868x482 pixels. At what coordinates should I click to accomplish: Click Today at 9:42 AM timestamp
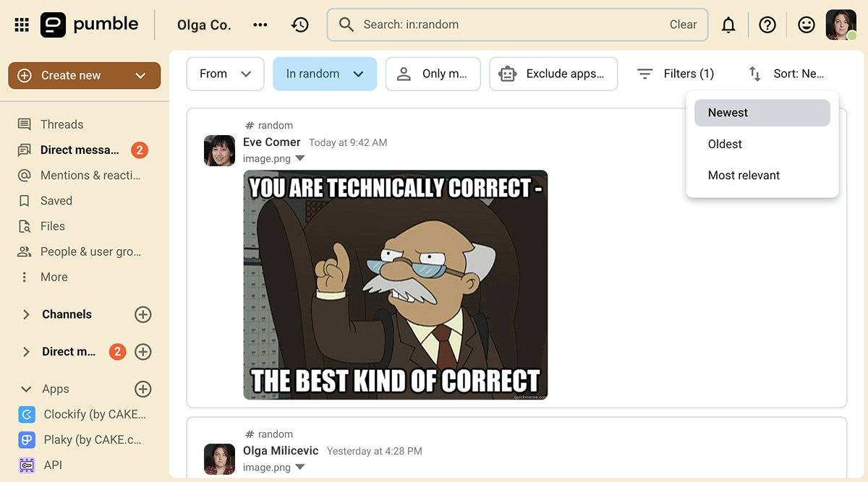pyautogui.click(x=348, y=142)
